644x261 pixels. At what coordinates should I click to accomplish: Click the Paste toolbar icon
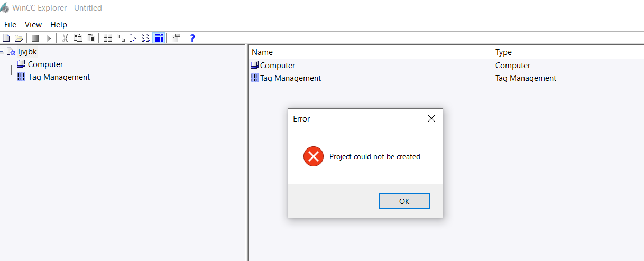tap(91, 38)
